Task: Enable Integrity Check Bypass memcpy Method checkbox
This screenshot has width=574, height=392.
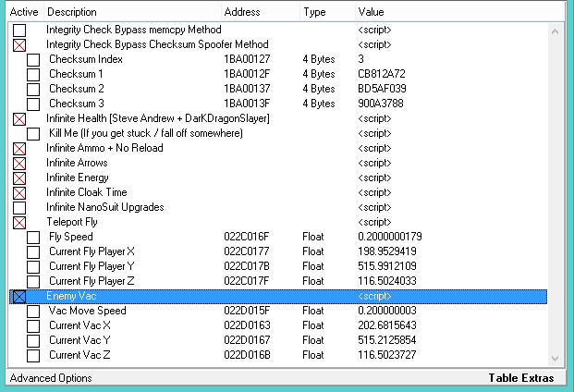Action: [x=19, y=31]
